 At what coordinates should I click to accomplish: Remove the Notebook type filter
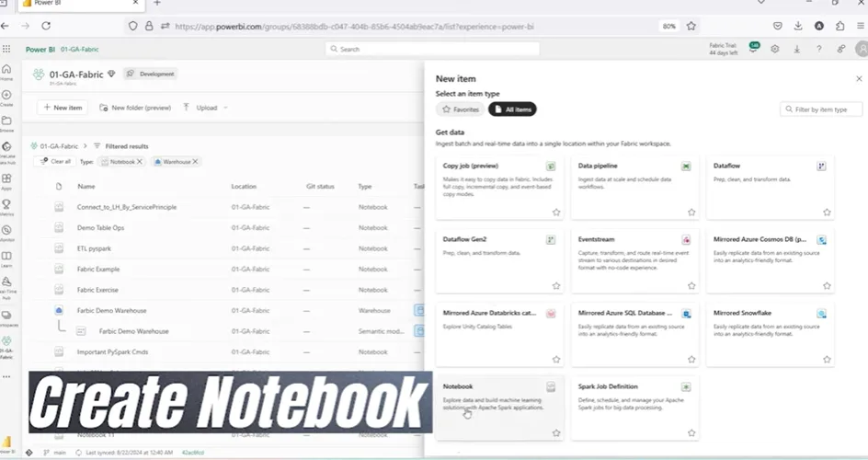pyautogui.click(x=140, y=162)
